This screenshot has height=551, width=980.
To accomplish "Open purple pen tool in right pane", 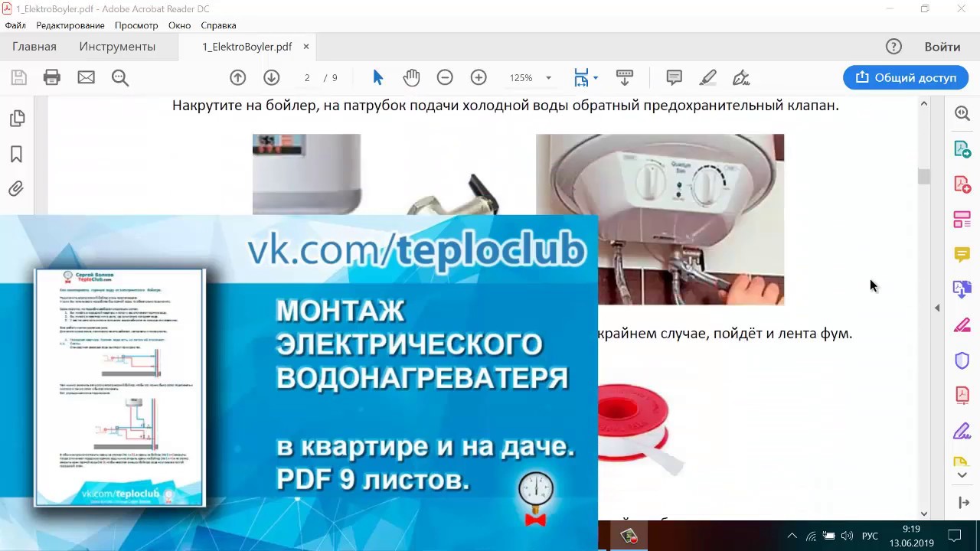I will pos(962,430).
